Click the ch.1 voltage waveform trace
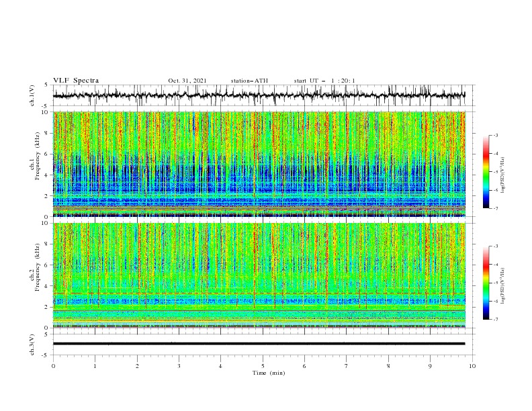 pyautogui.click(x=259, y=95)
